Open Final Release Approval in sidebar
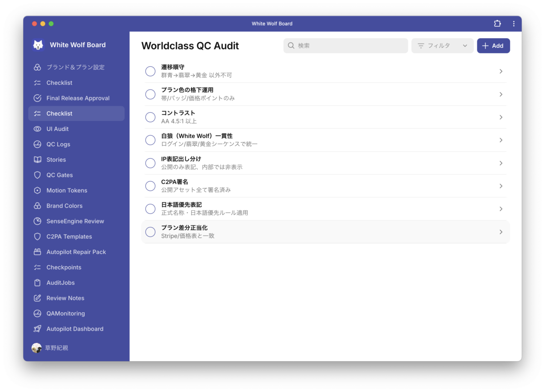 78,98
